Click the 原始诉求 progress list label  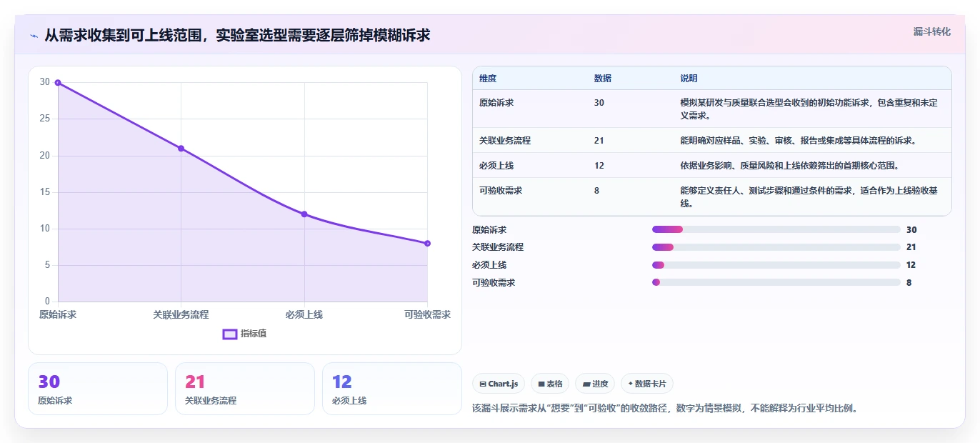(489, 229)
